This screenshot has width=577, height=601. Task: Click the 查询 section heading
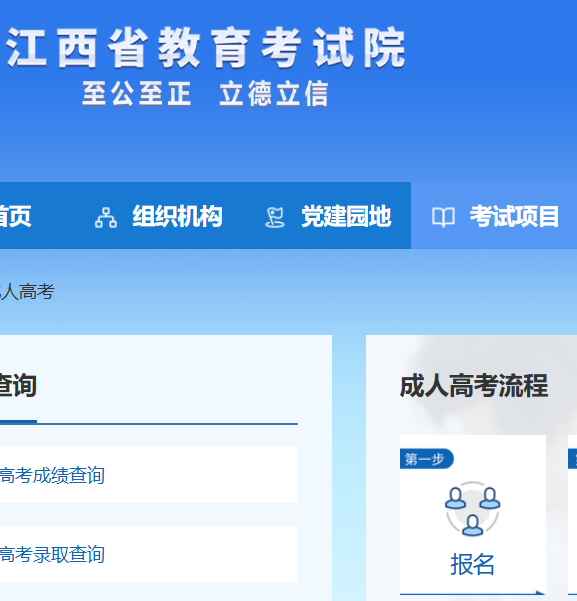pos(18,386)
